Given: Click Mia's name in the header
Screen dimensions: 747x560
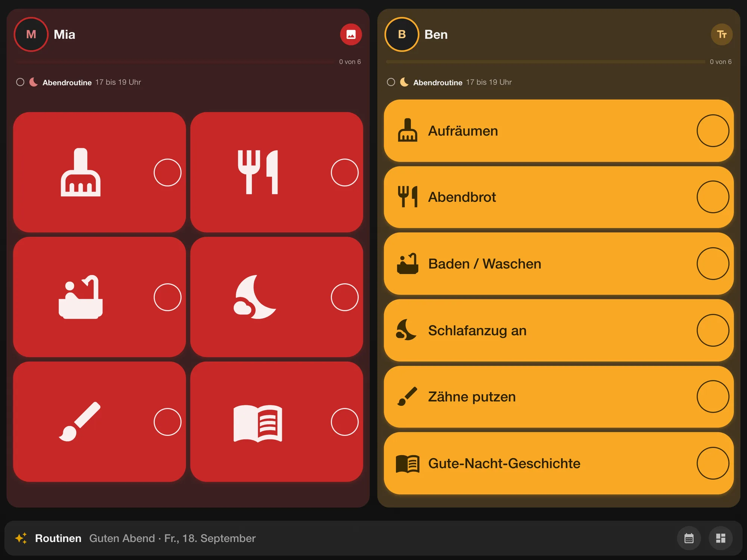Looking at the screenshot, I should [64, 34].
